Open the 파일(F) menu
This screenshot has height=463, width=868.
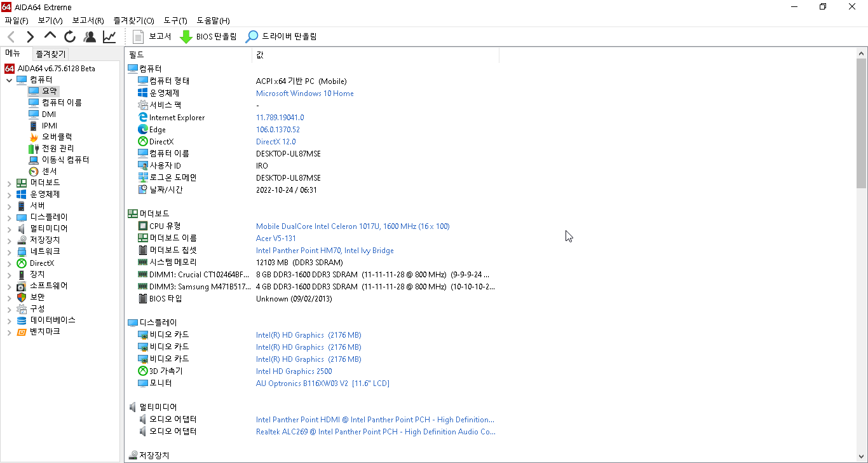tap(17, 21)
